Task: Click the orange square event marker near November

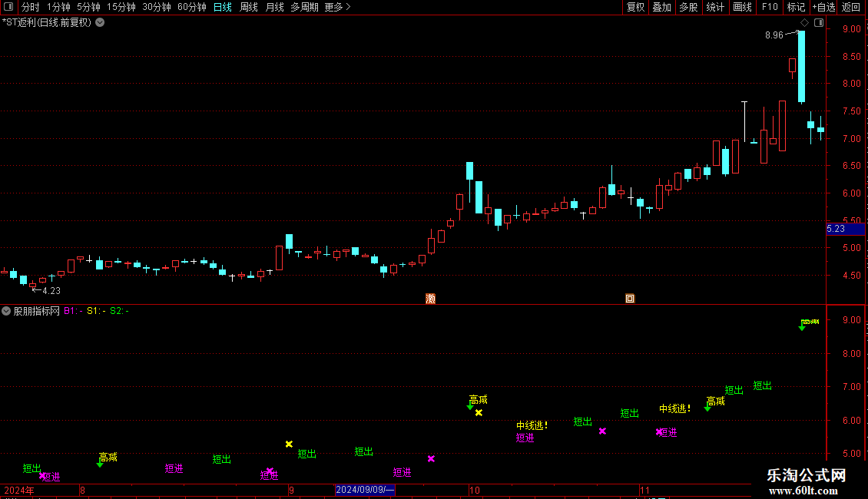Action: point(630,299)
